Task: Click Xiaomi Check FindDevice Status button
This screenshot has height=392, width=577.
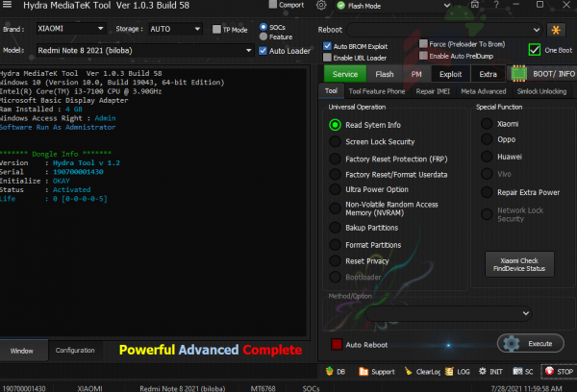Action: (x=519, y=264)
